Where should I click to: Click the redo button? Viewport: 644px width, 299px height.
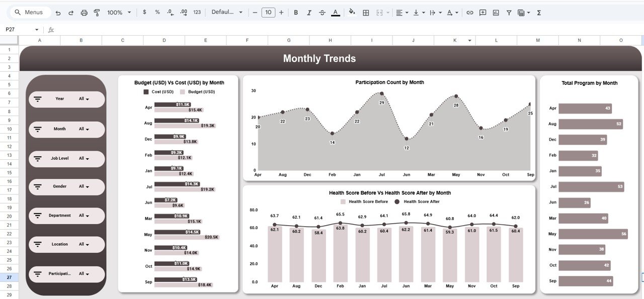pyautogui.click(x=71, y=12)
